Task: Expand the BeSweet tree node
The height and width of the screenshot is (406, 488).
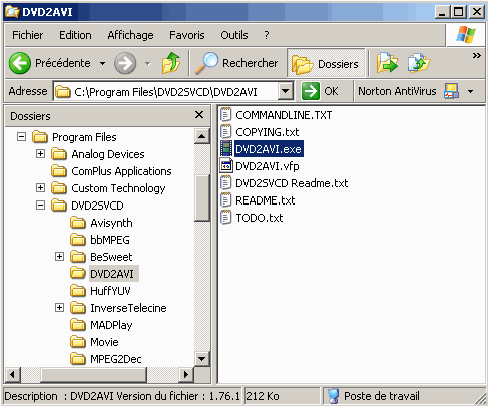Action: click(x=59, y=257)
